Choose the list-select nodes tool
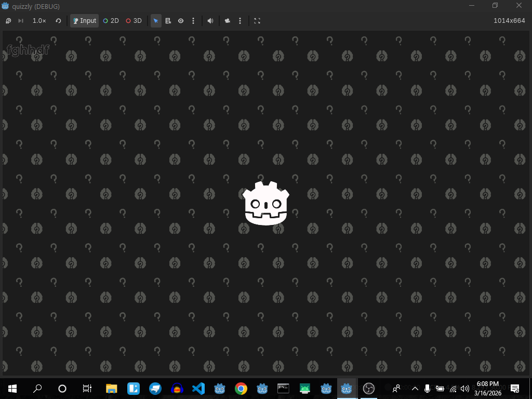Viewport: 532px width, 399px height. pos(168,21)
